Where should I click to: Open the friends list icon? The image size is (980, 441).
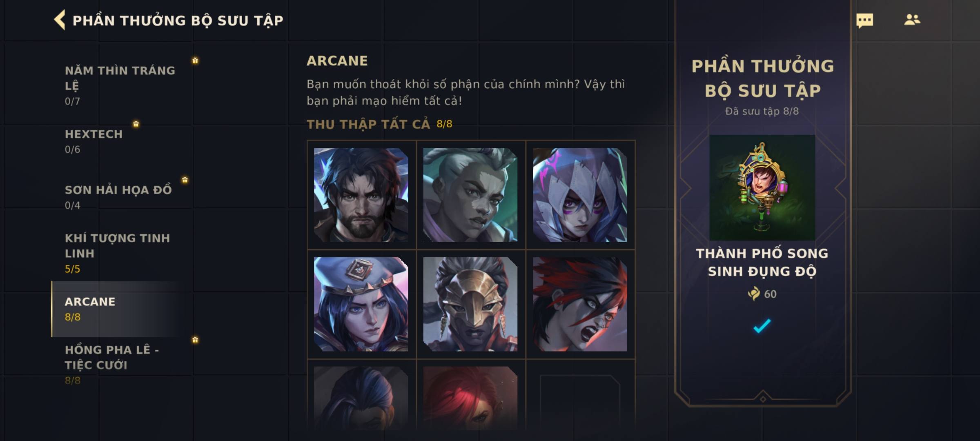coord(912,20)
